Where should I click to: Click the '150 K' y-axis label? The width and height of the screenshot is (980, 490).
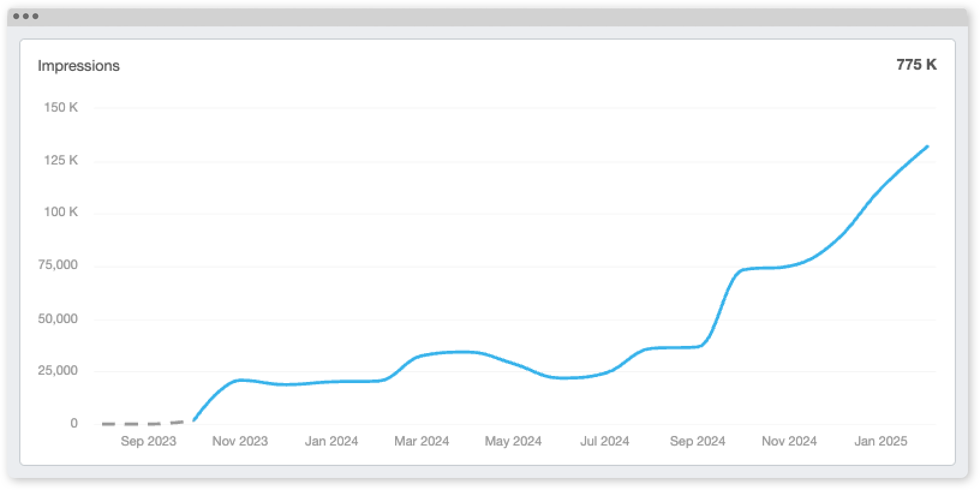tap(61, 107)
